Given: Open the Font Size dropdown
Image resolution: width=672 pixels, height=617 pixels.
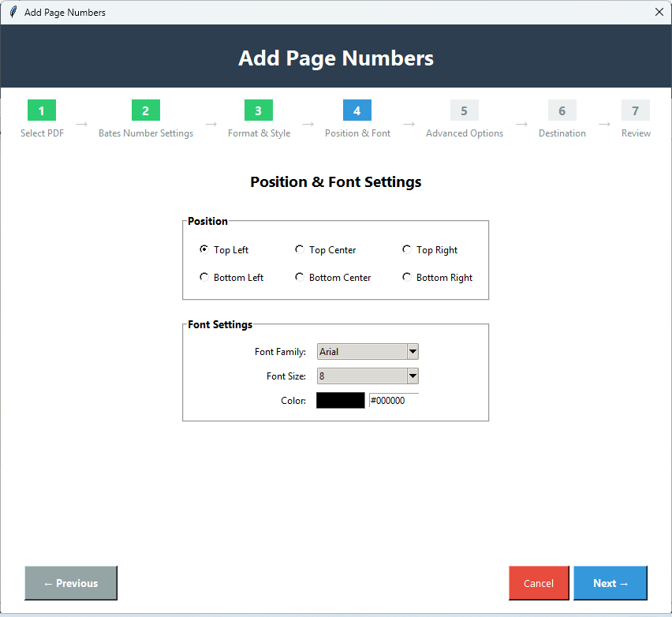Looking at the screenshot, I should [x=368, y=376].
